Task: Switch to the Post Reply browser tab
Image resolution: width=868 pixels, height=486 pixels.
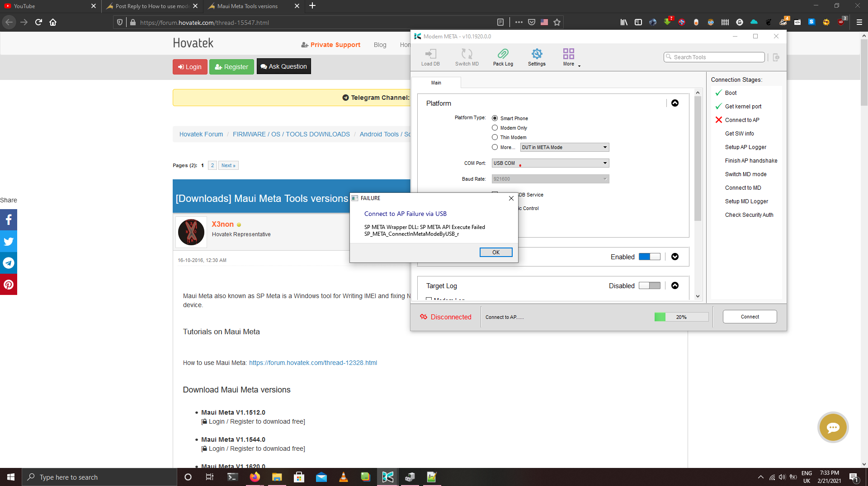Action: click(152, 6)
